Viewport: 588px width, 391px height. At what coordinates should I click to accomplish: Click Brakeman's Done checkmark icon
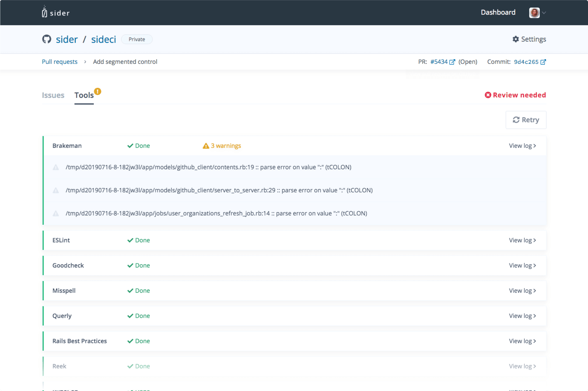coord(130,146)
